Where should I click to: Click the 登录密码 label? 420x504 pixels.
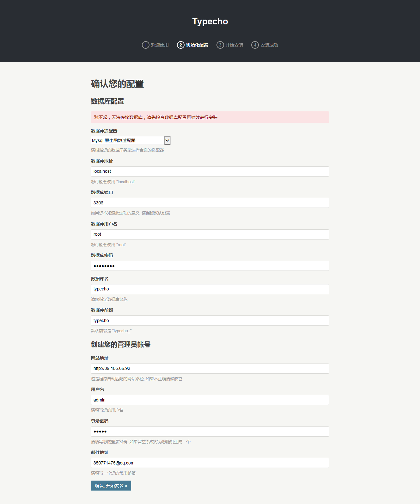100,421
